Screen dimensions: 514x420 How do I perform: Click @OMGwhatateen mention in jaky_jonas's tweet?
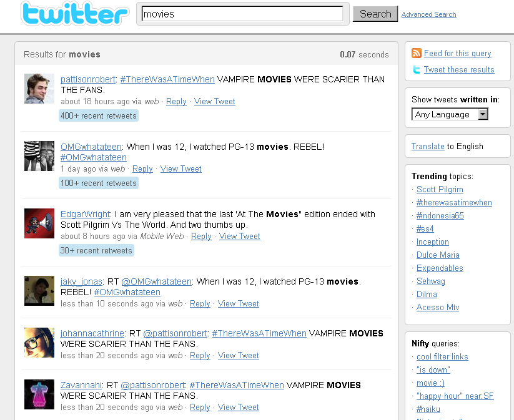[156, 281]
